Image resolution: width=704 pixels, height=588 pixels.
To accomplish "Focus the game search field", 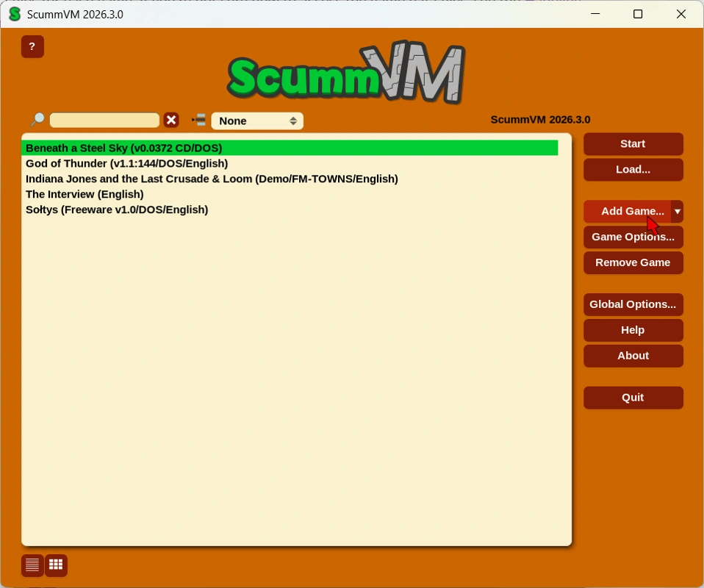I will click(x=104, y=120).
